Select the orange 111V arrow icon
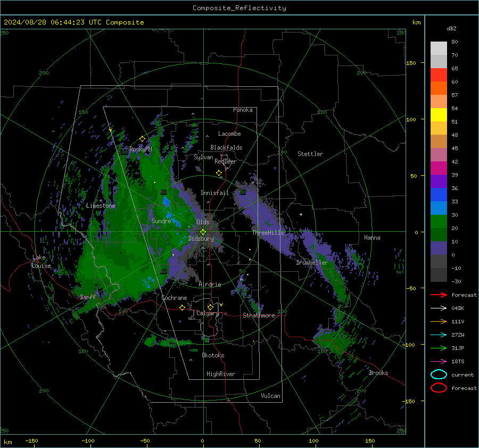This screenshot has width=479, height=448. 439,321
